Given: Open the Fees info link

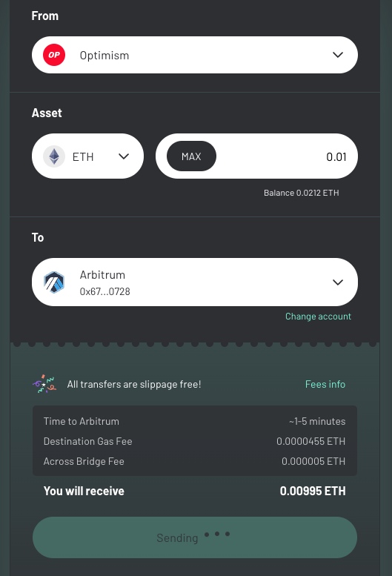Looking at the screenshot, I should 325,384.
